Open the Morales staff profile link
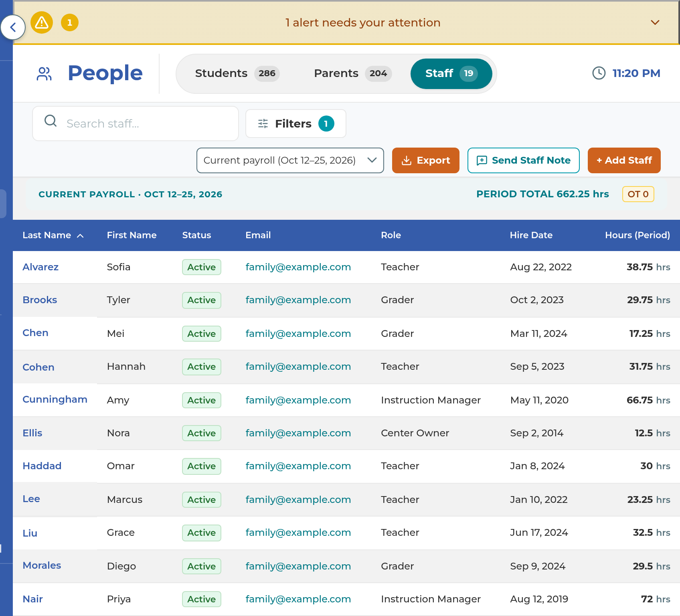680x616 pixels. click(x=42, y=565)
